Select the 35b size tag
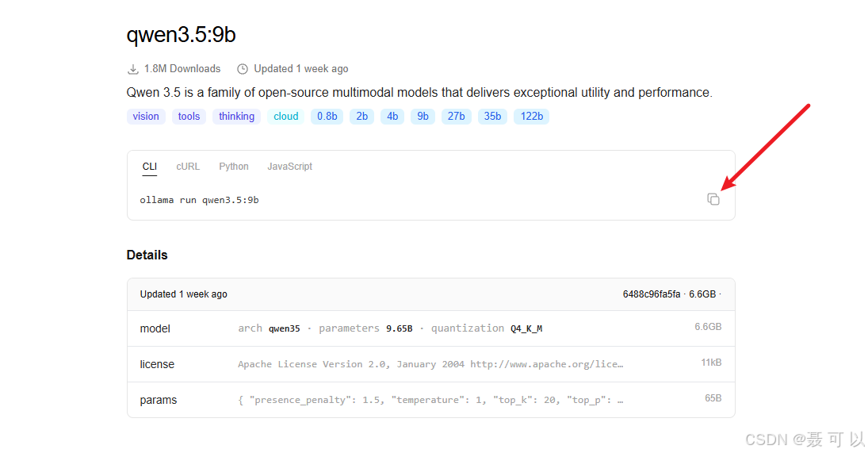Screen dimensions: 868x453 [492, 117]
